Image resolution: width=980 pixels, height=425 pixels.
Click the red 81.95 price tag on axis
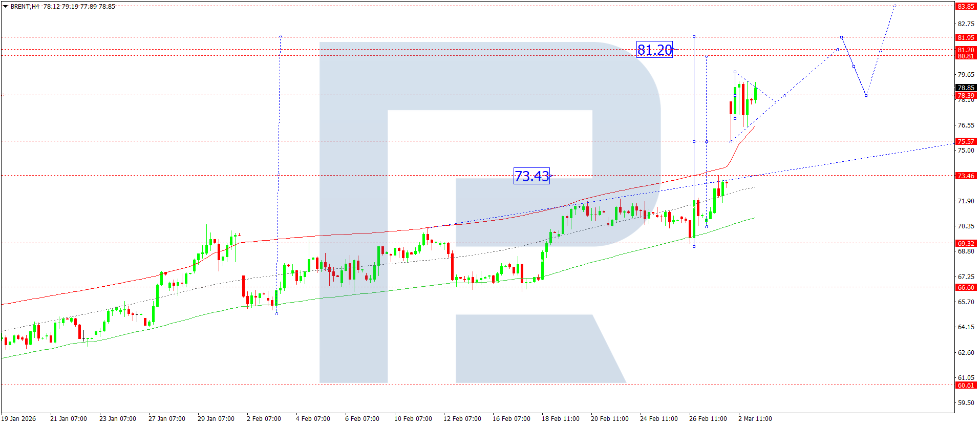(x=966, y=38)
